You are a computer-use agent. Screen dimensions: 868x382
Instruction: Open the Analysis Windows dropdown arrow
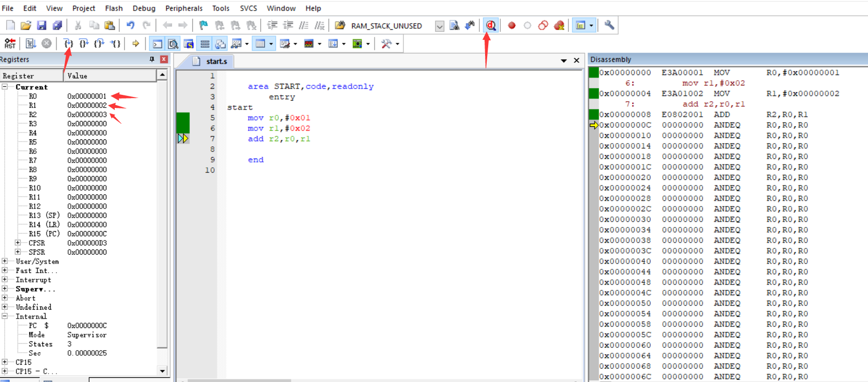tap(320, 44)
